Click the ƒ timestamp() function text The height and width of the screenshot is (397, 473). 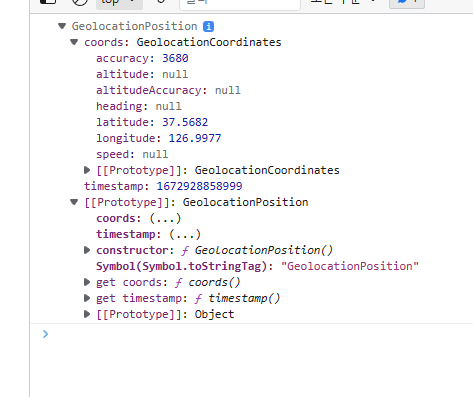pyautogui.click(x=237, y=298)
